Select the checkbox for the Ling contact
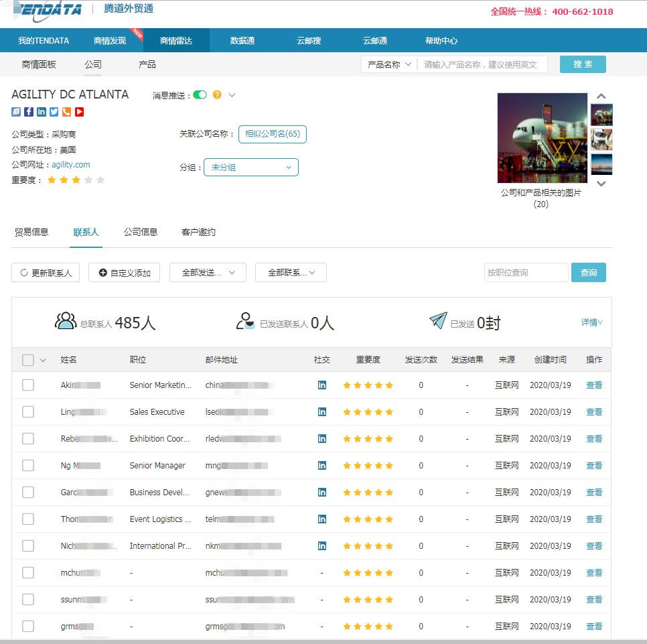This screenshot has height=644, width=647. pyautogui.click(x=28, y=411)
